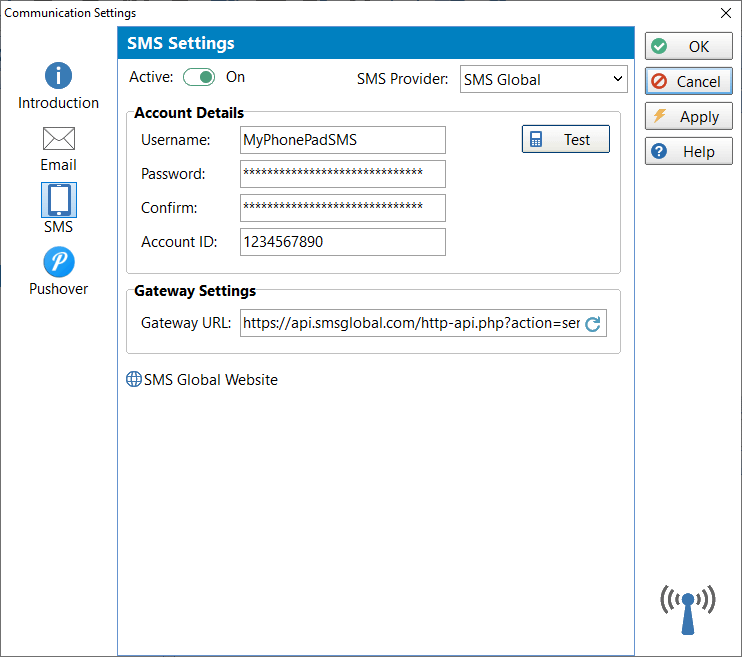
Task: Click into the Confirm password field
Action: (x=343, y=208)
